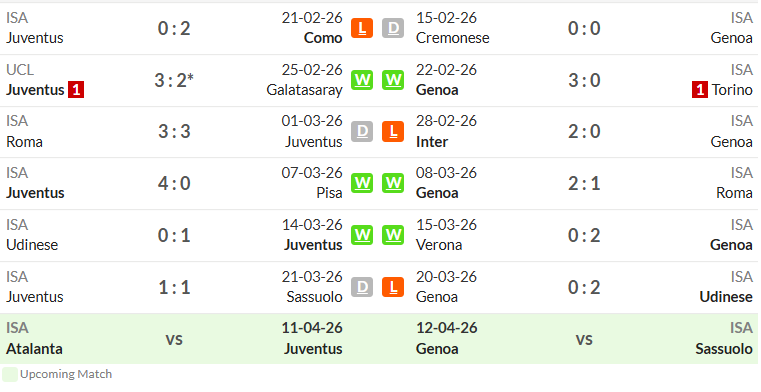Image resolution: width=761 pixels, height=392 pixels.
Task: Open the 3:2* Juventus Galatasaray score
Action: pos(174,80)
